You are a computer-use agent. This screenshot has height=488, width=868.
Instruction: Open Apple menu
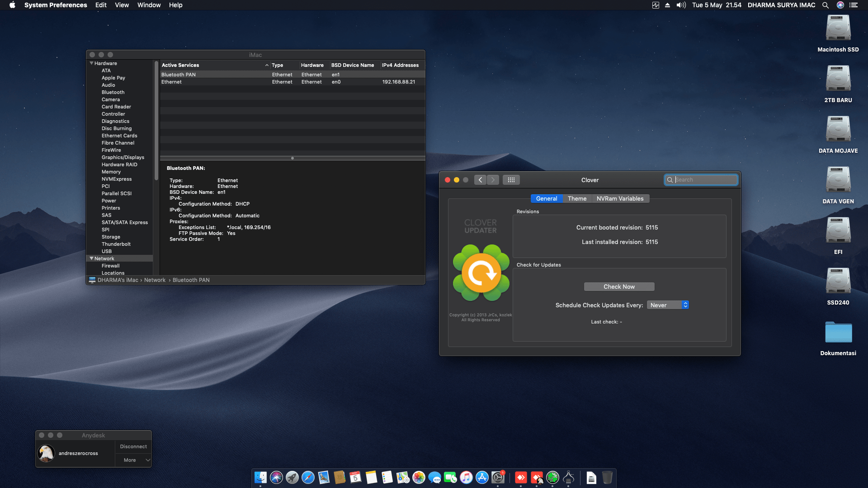[x=12, y=5]
